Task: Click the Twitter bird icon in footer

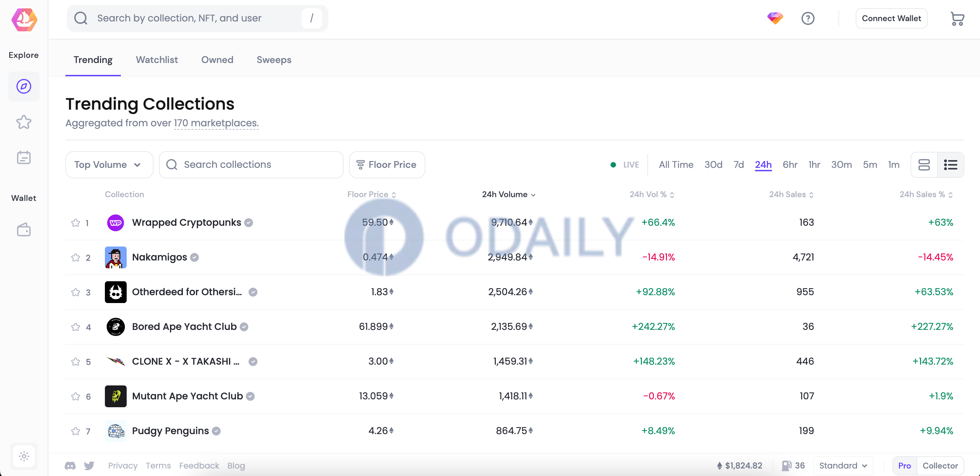Action: click(x=89, y=465)
